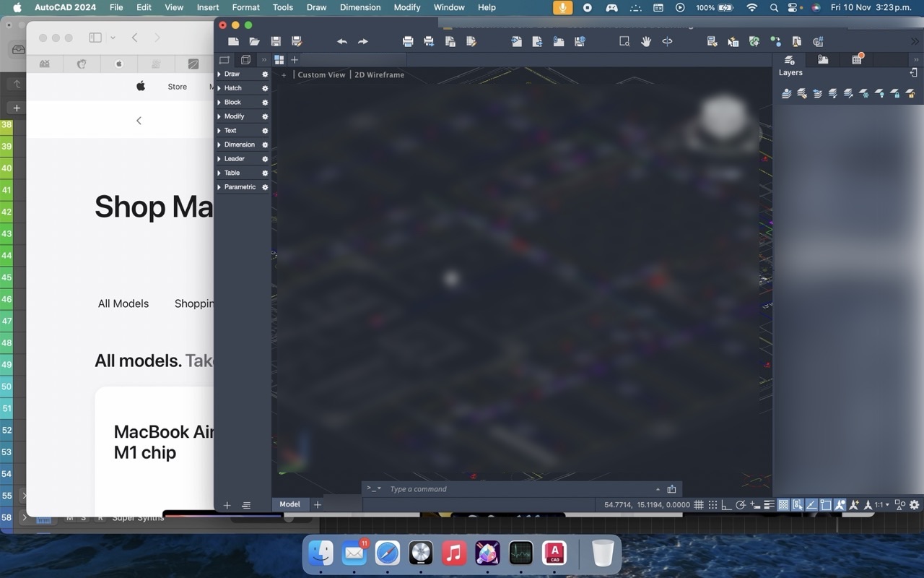Viewport: 924px width, 578px height.
Task: Click the customization gear in the status bar
Action: 913,504
